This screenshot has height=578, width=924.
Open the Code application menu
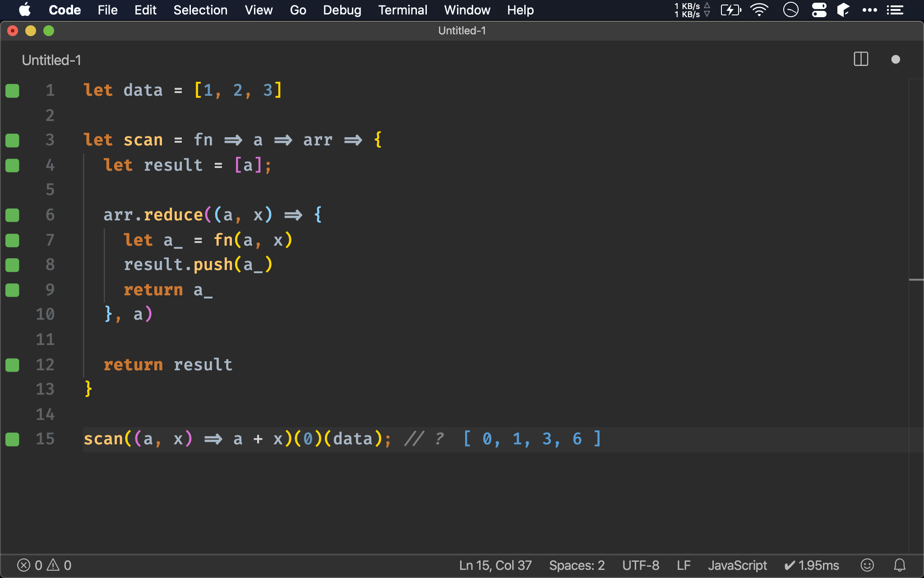click(x=65, y=10)
